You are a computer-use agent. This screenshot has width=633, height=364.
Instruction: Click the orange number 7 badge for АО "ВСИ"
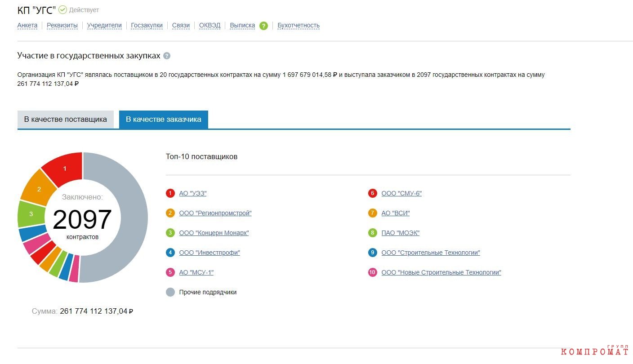click(372, 213)
